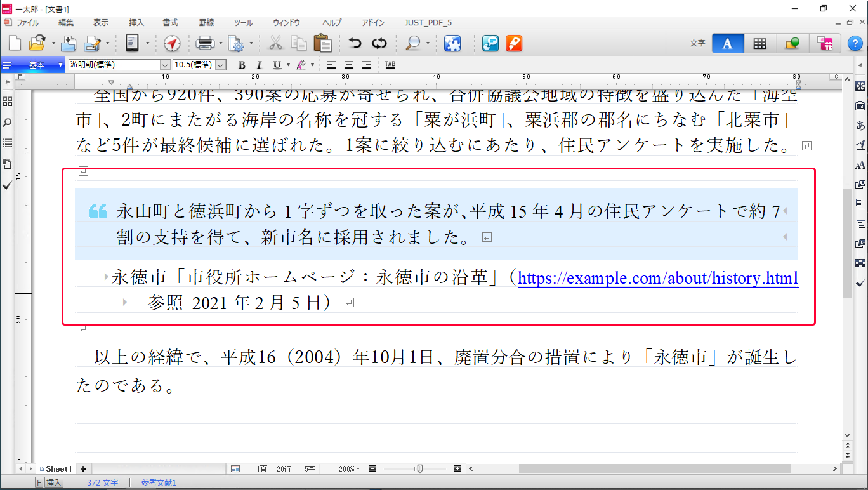The image size is (868, 490).
Task: Click the zoom slider handle
Action: click(419, 469)
